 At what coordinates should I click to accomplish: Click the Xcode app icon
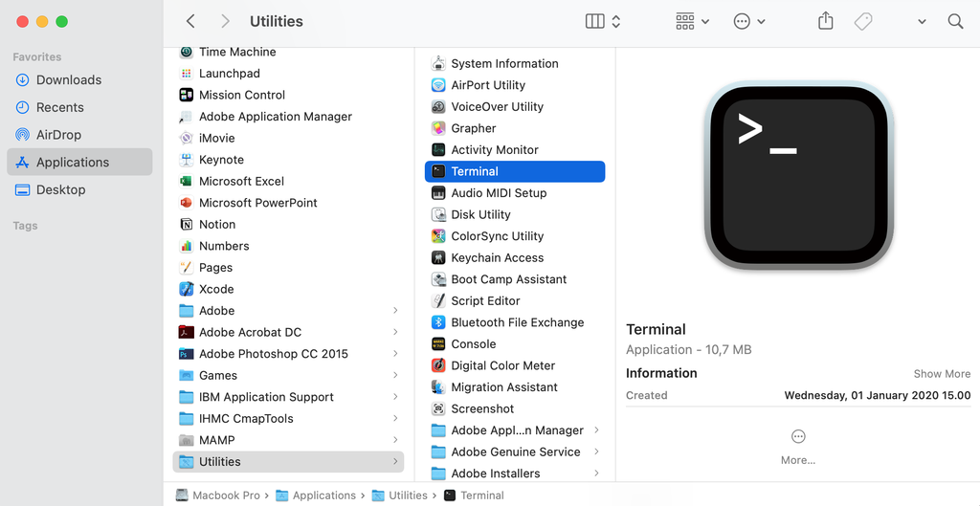click(187, 289)
